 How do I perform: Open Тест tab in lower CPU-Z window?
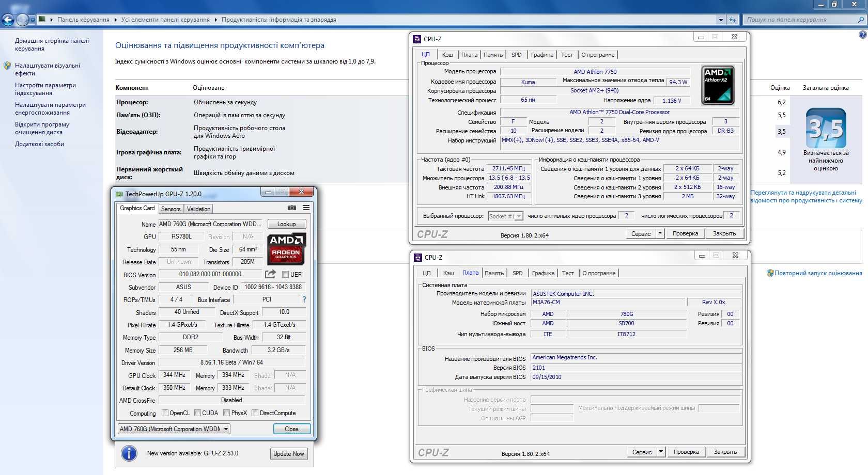(568, 273)
